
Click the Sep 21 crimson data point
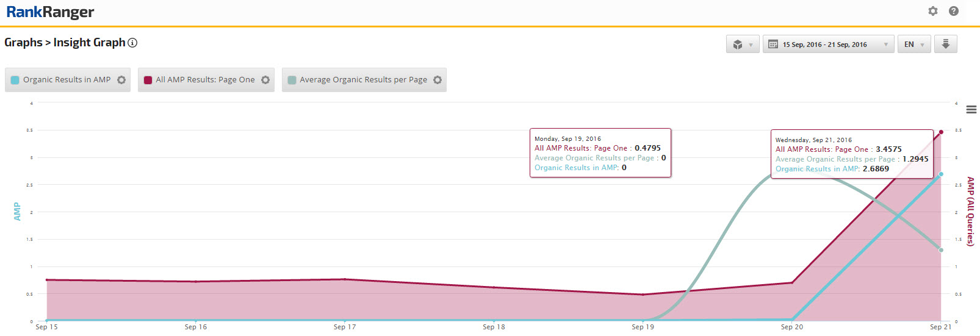tap(941, 132)
